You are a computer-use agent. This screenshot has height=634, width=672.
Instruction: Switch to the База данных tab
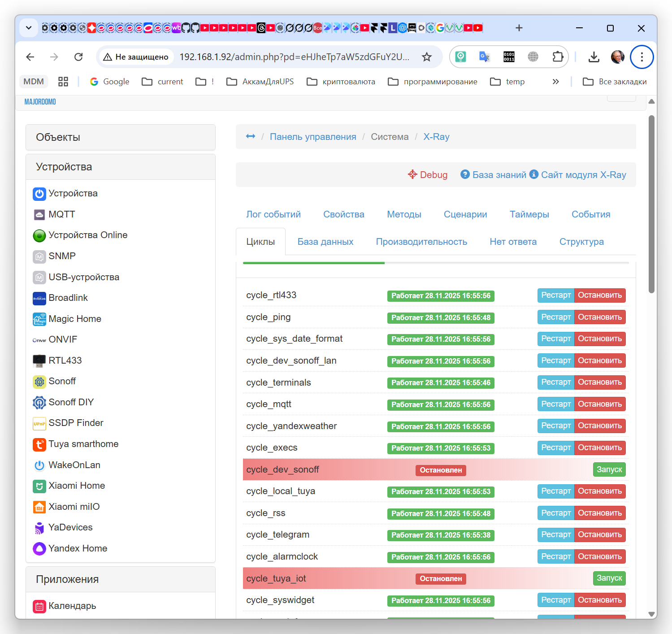(325, 242)
